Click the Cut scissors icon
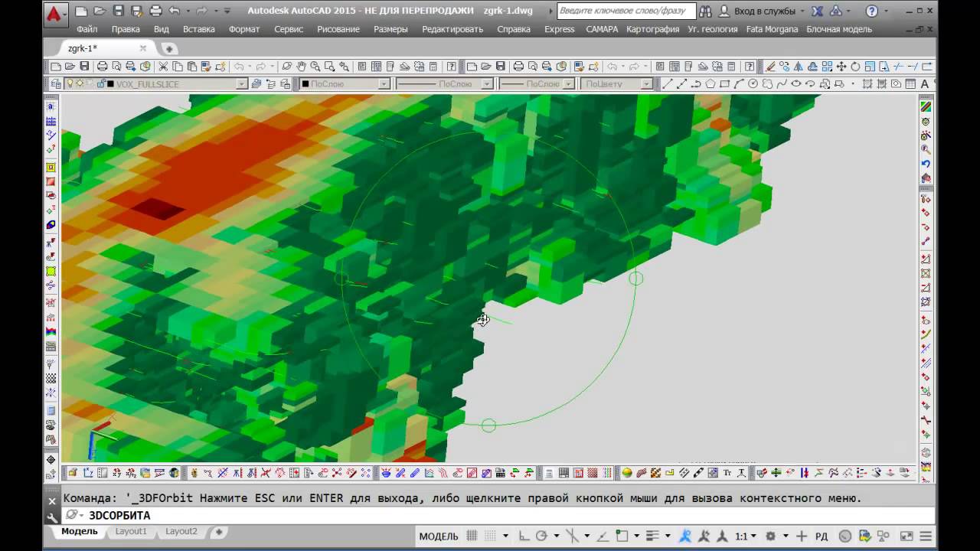The height and width of the screenshot is (551, 980). 164,67
